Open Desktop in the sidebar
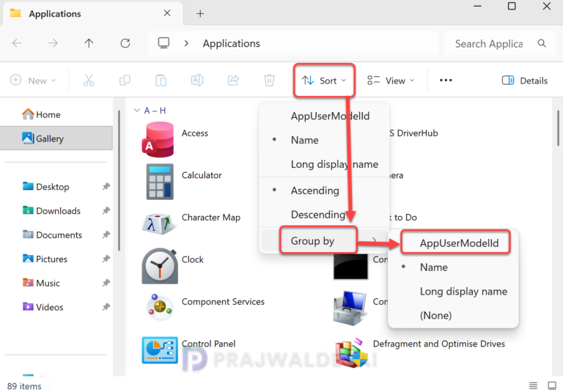 click(46, 187)
